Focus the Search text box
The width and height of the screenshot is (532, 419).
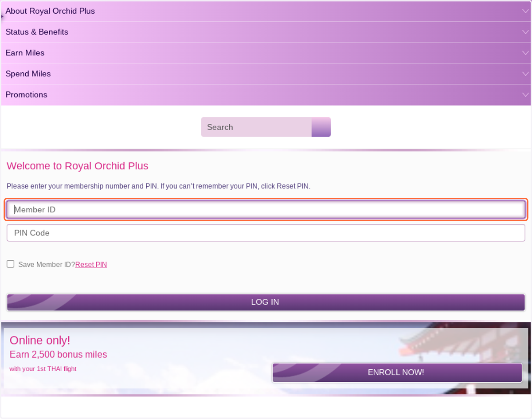point(256,127)
